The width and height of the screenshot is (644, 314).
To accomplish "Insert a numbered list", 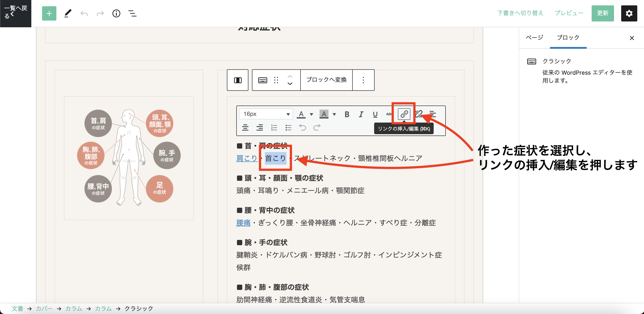I will (274, 128).
